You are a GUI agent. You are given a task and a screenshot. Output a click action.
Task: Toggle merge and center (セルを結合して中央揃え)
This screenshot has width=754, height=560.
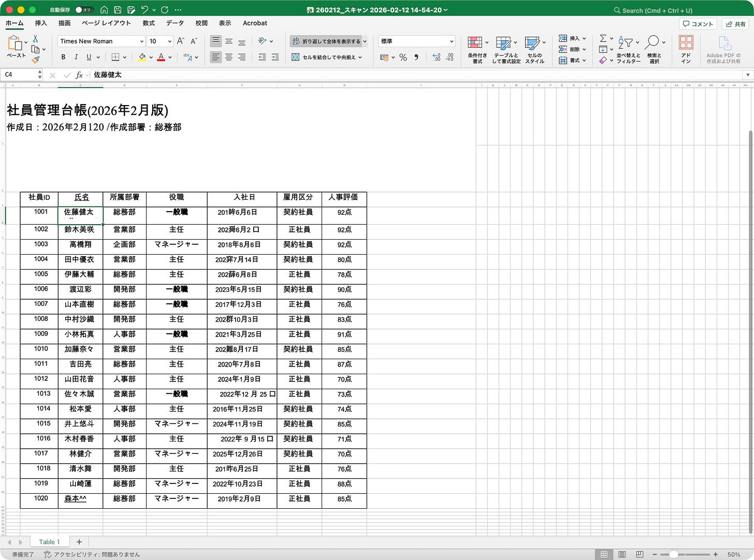326,57
